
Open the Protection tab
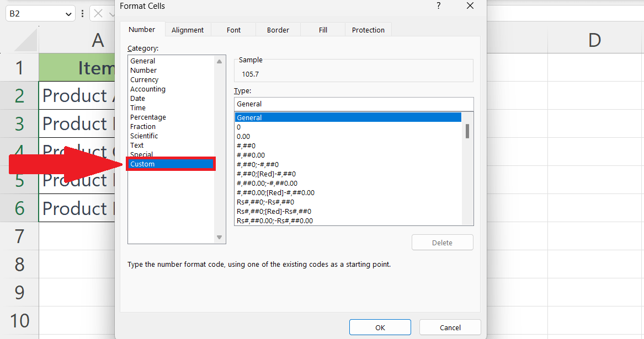(368, 30)
